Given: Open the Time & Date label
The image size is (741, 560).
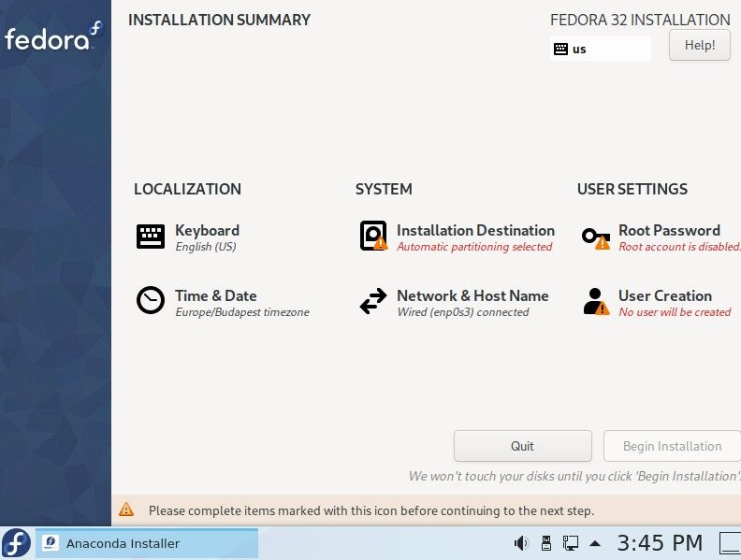Looking at the screenshot, I should pos(216,295).
